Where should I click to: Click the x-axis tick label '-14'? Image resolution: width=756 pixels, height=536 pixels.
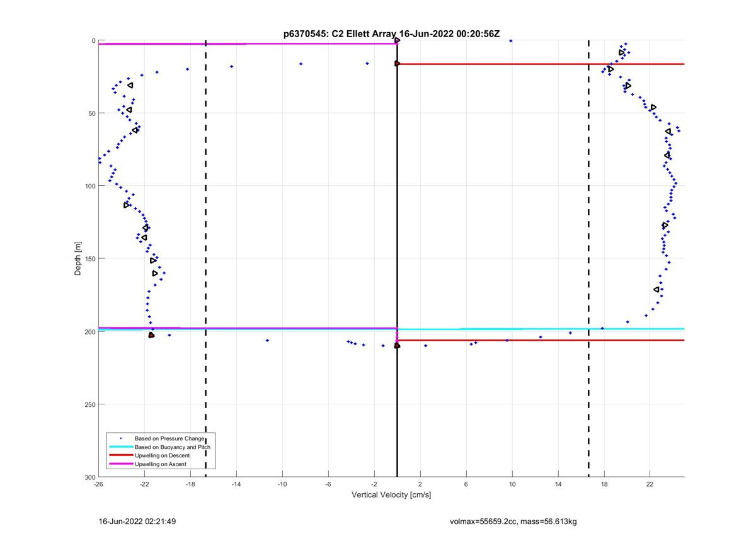point(236,484)
